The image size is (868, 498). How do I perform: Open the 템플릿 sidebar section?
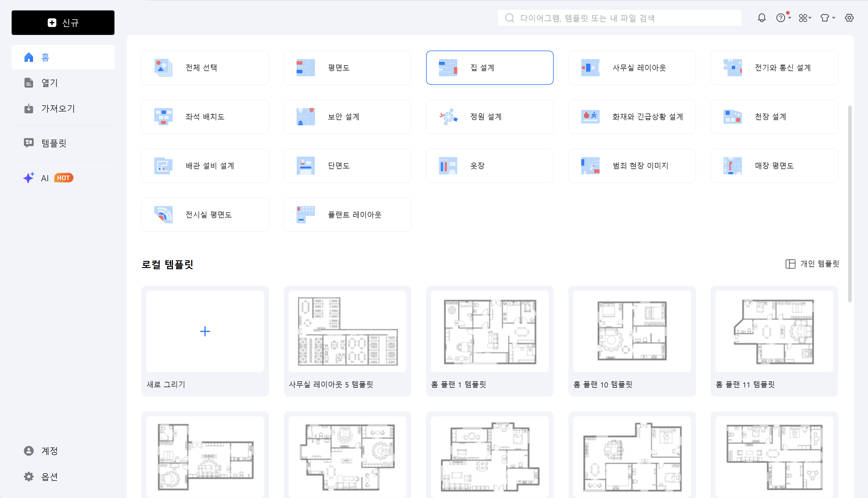point(29,143)
